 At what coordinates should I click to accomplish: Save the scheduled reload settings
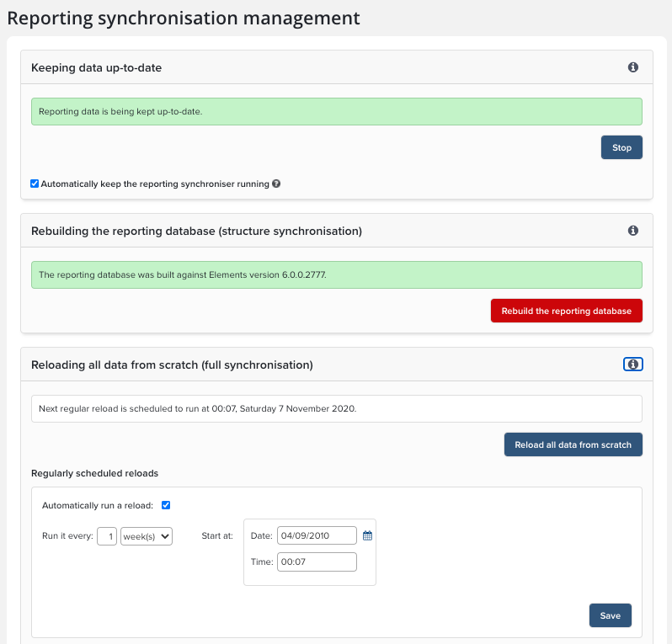coord(610,615)
